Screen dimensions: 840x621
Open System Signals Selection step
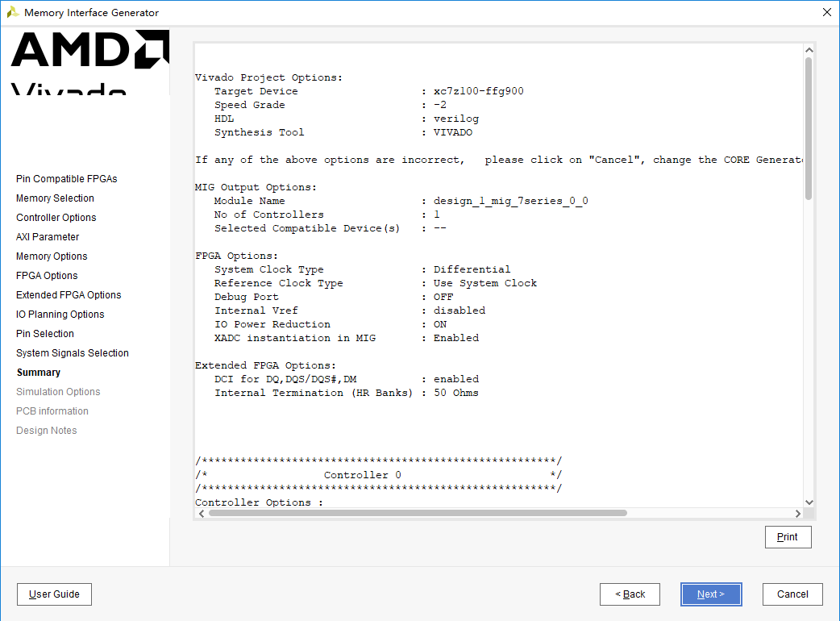tap(73, 352)
